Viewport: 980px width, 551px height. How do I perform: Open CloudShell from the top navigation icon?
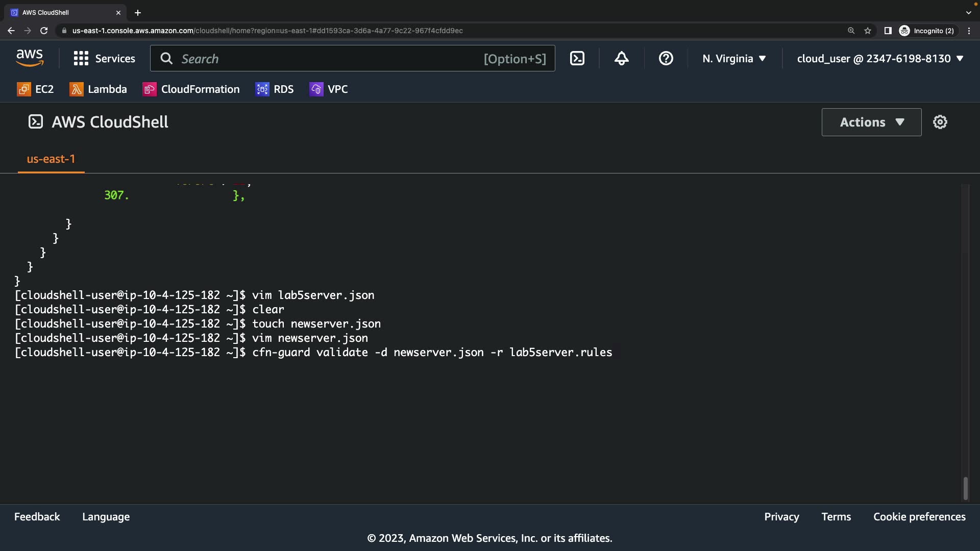[x=577, y=58]
